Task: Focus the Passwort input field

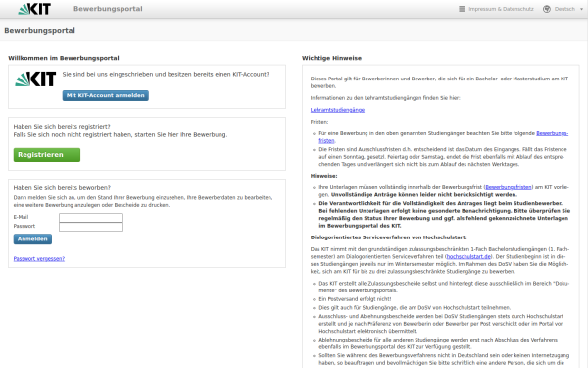Action: [91, 227]
